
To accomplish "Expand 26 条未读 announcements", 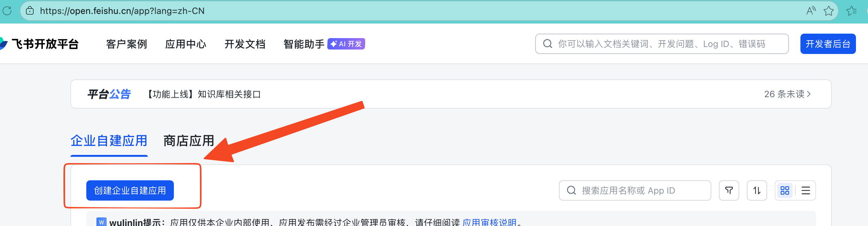I will 787,94.
